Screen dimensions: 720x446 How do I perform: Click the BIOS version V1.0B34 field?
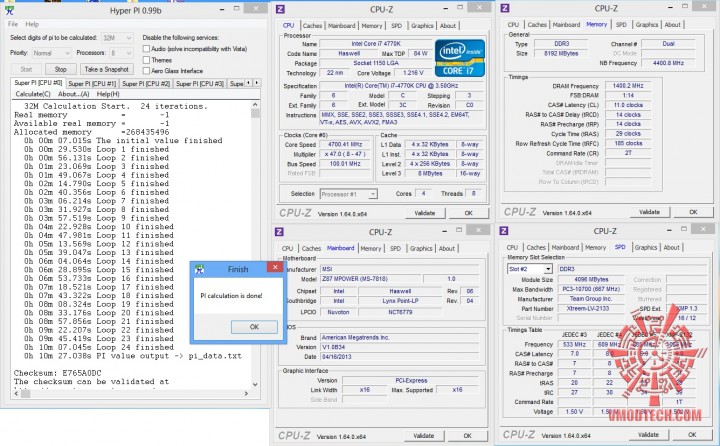(x=399, y=347)
